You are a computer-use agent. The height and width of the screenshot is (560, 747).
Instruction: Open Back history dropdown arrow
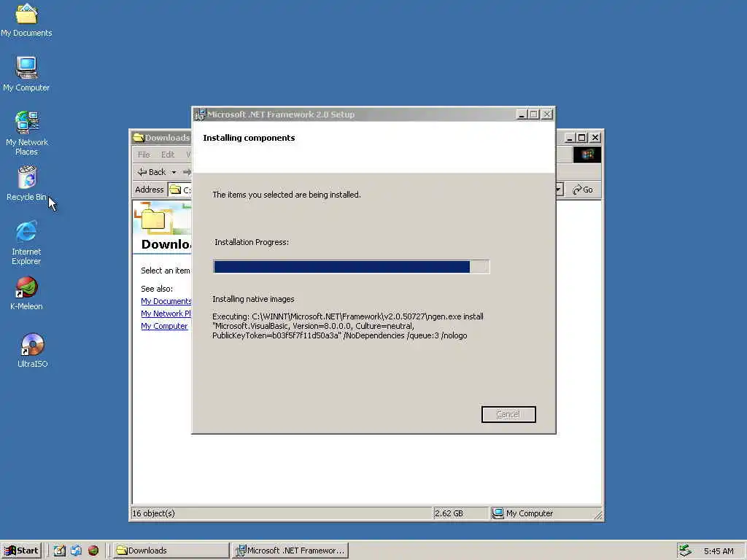coord(174,172)
